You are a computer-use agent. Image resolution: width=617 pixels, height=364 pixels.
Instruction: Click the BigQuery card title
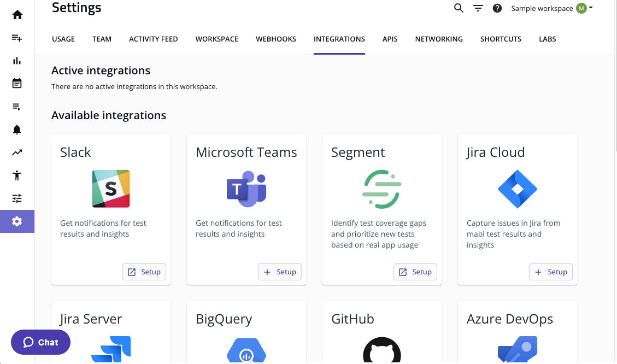[x=224, y=319]
